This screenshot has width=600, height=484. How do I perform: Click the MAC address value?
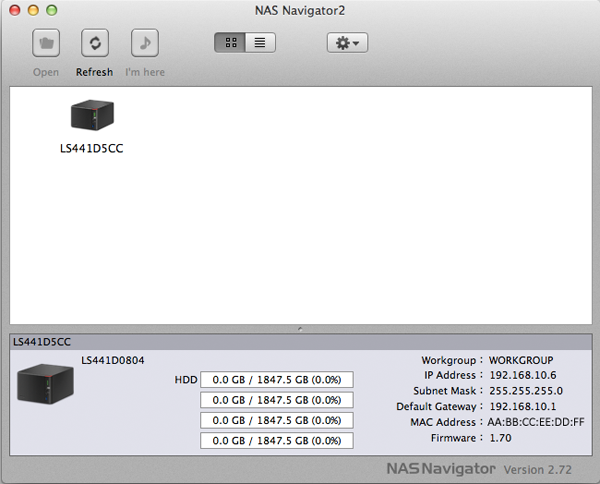pyautogui.click(x=536, y=422)
